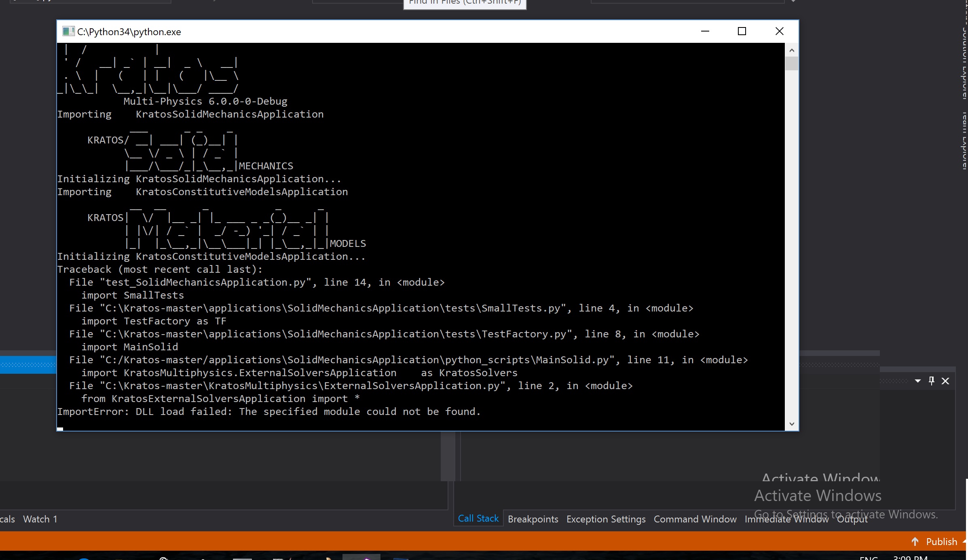Screen dimensions: 968x560
Task: Open Find in Files
Action: click(464, 2)
